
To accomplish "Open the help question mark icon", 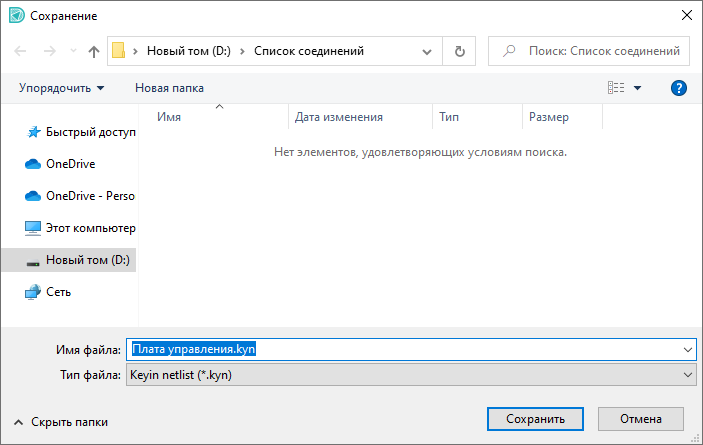I will tap(678, 88).
